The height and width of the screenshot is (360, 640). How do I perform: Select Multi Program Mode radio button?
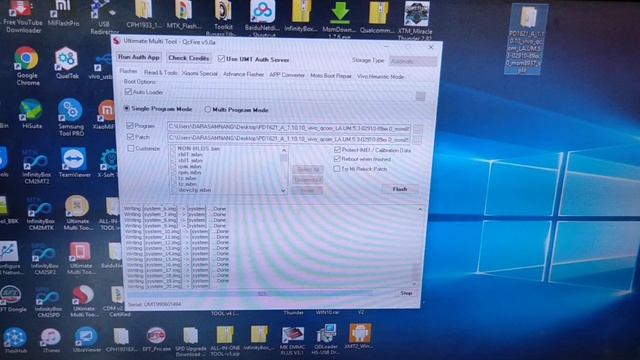207,109
